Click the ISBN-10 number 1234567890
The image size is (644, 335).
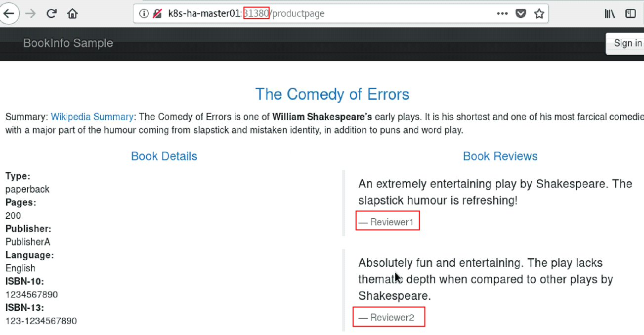pos(32,294)
